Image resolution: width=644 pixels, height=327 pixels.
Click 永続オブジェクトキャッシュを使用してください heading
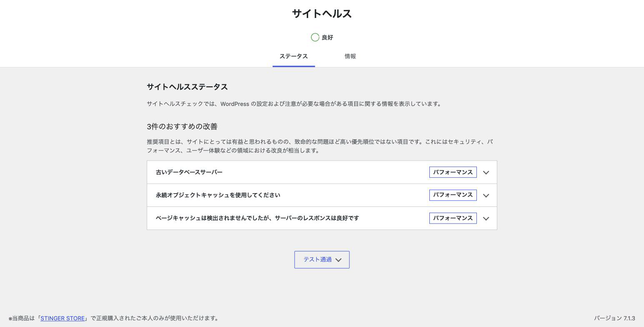218,195
